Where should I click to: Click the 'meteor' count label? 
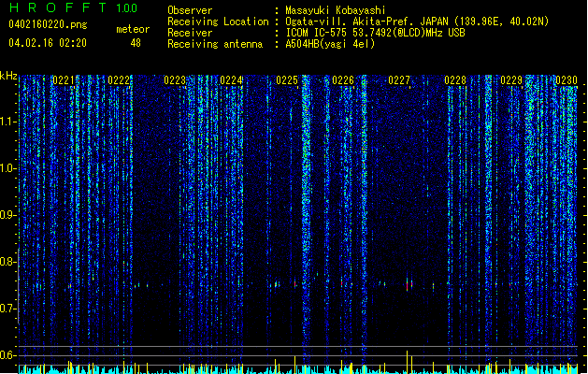pyautogui.click(x=133, y=29)
